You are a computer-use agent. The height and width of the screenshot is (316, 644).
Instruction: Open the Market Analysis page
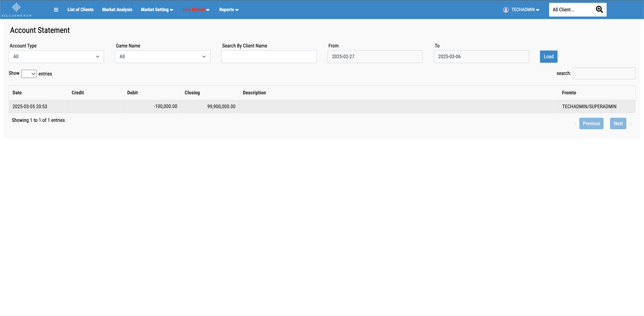click(x=117, y=10)
